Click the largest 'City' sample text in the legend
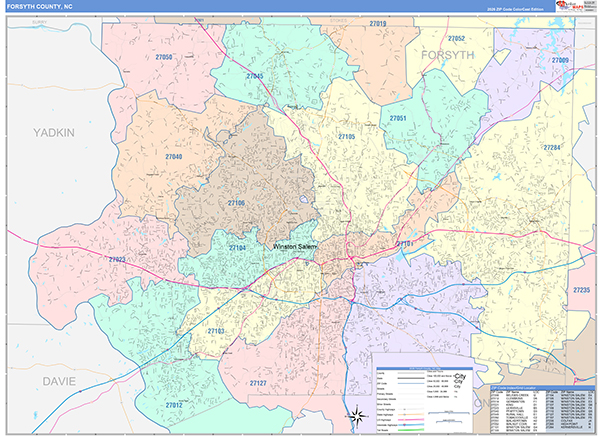This screenshot has height=436, width=600. pos(460,377)
